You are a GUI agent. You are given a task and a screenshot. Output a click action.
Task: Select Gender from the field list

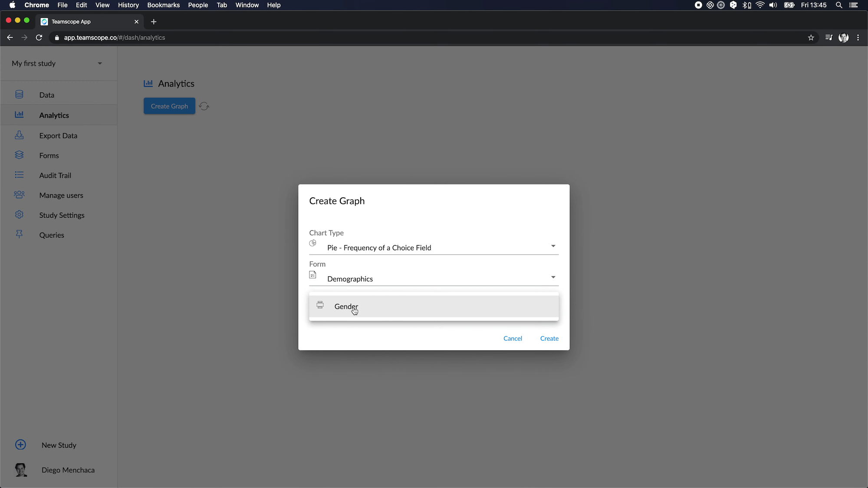pyautogui.click(x=346, y=306)
